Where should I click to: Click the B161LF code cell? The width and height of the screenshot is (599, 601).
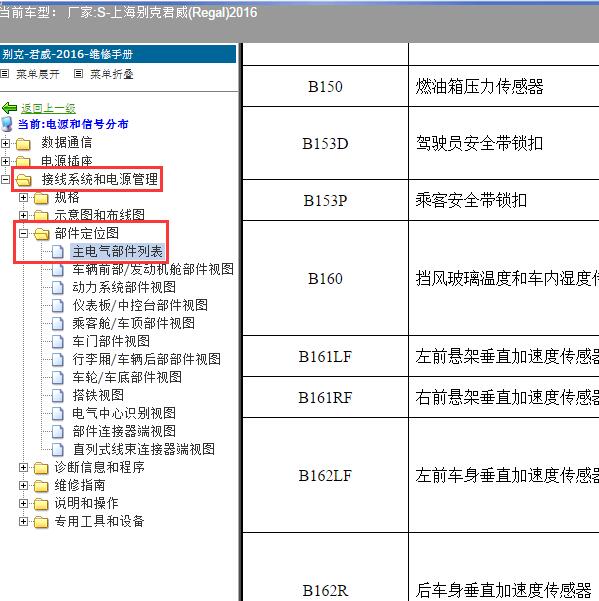coord(325,356)
